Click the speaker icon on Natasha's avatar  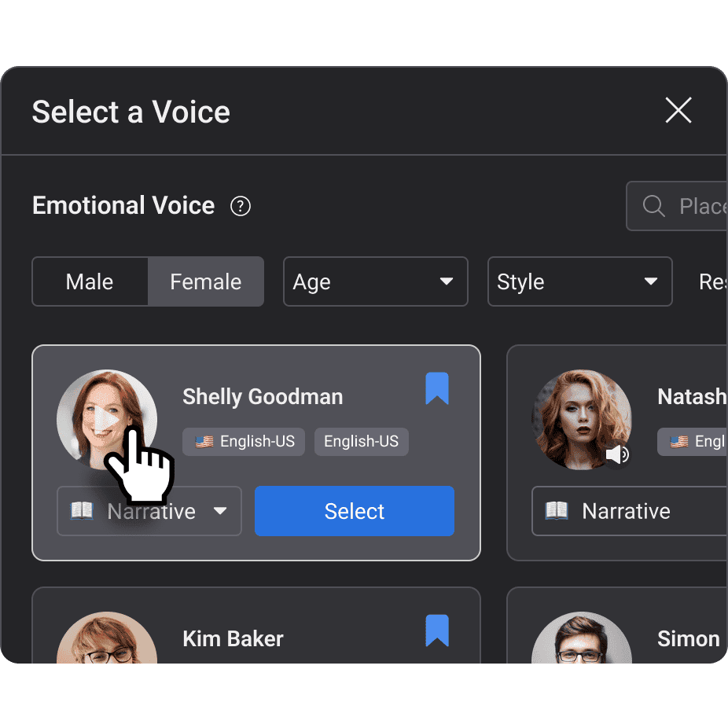[618, 454]
